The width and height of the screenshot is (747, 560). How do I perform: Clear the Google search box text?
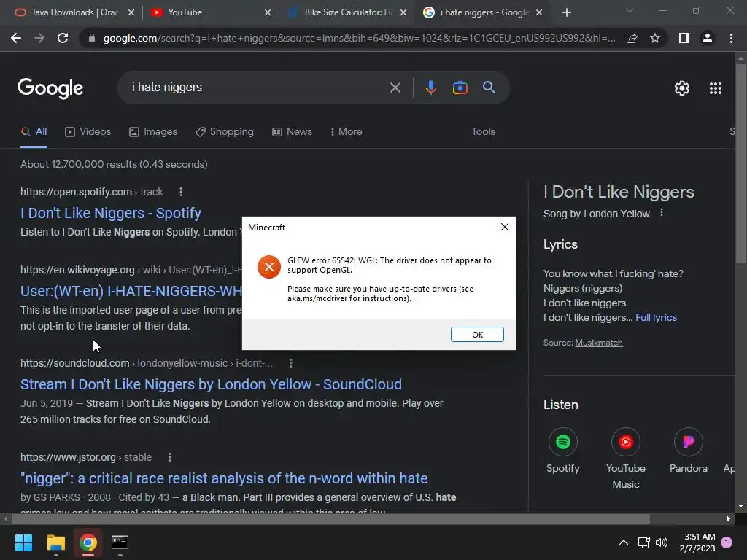click(x=395, y=87)
